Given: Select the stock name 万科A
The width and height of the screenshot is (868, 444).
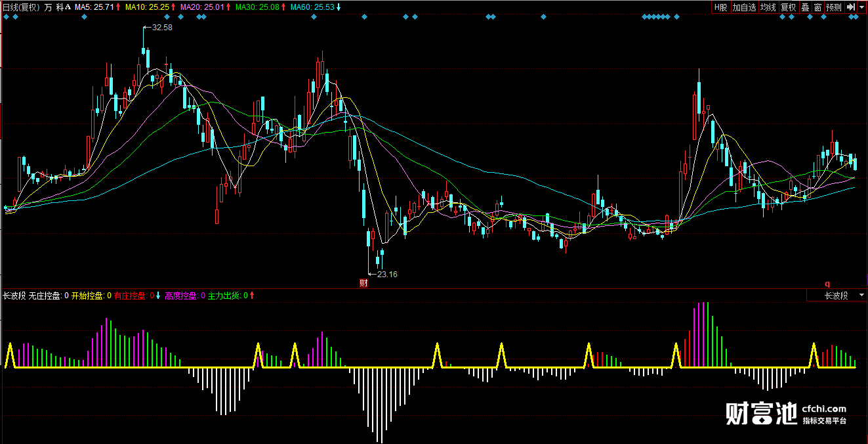Looking at the screenshot, I should (57, 7).
